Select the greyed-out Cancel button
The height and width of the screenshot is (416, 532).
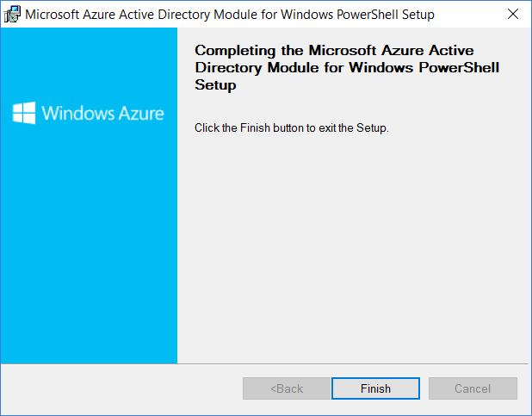(473, 388)
